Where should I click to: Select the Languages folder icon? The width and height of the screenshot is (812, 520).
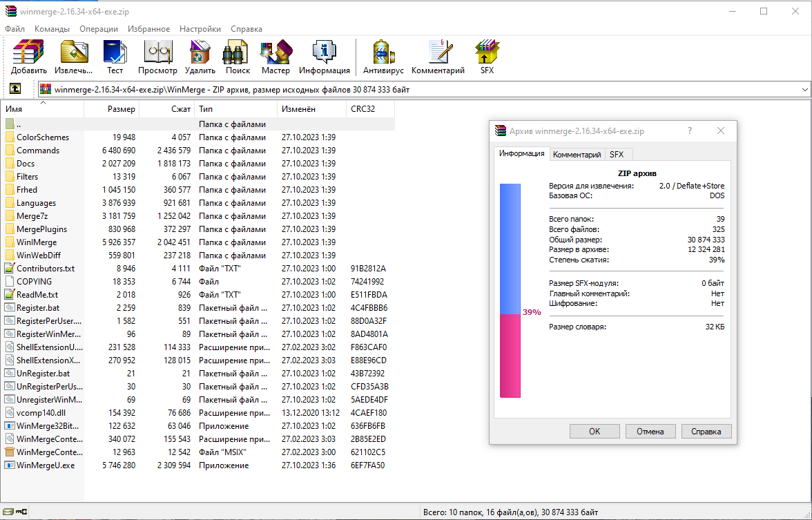click(10, 203)
